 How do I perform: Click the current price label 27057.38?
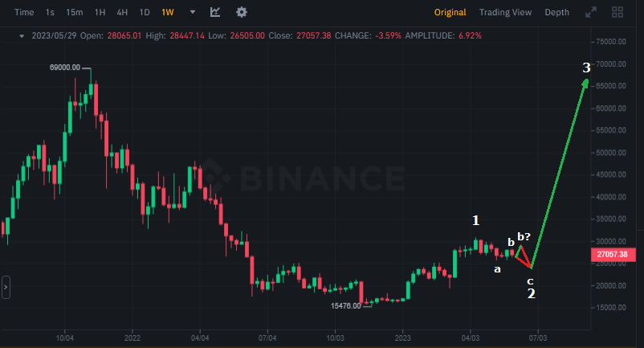click(x=612, y=255)
